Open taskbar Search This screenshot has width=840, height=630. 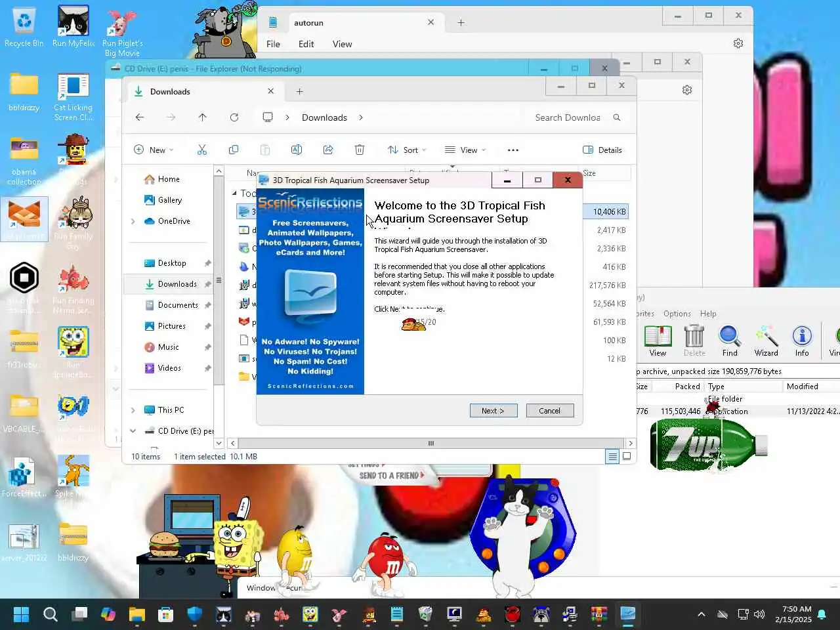coord(51,615)
